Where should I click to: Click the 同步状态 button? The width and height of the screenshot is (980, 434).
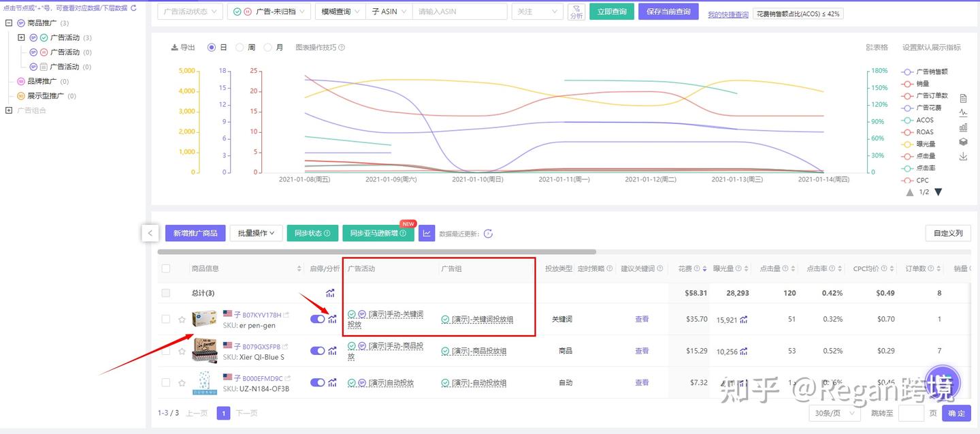[312, 233]
